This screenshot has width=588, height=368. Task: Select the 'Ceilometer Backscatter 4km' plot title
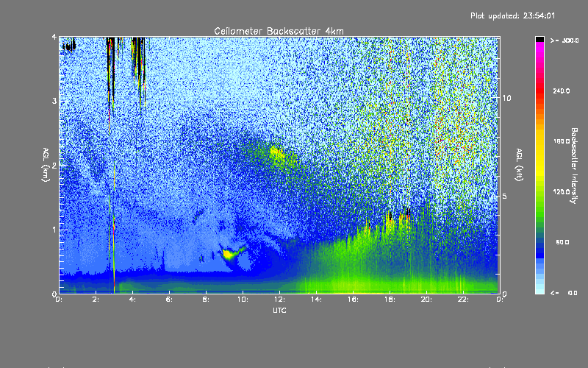279,31
